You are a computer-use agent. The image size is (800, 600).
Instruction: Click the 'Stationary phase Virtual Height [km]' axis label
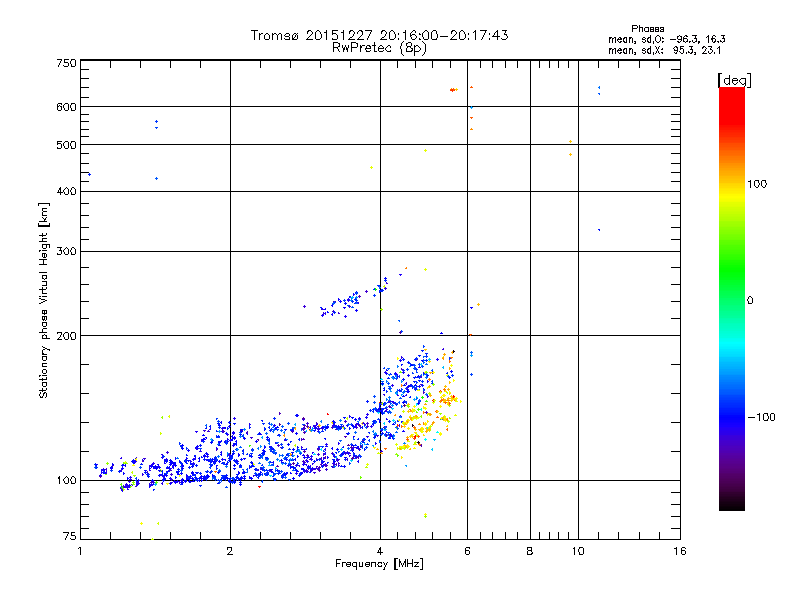[44, 300]
